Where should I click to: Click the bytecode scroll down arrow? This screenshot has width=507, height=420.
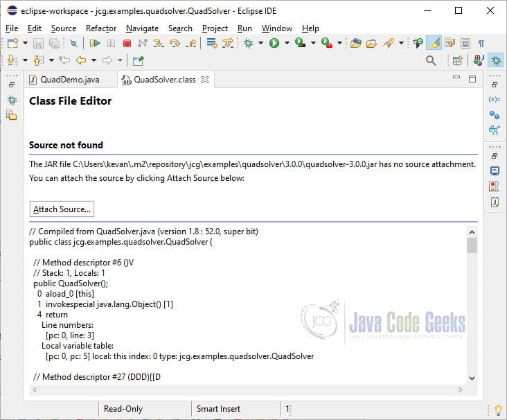472,378
